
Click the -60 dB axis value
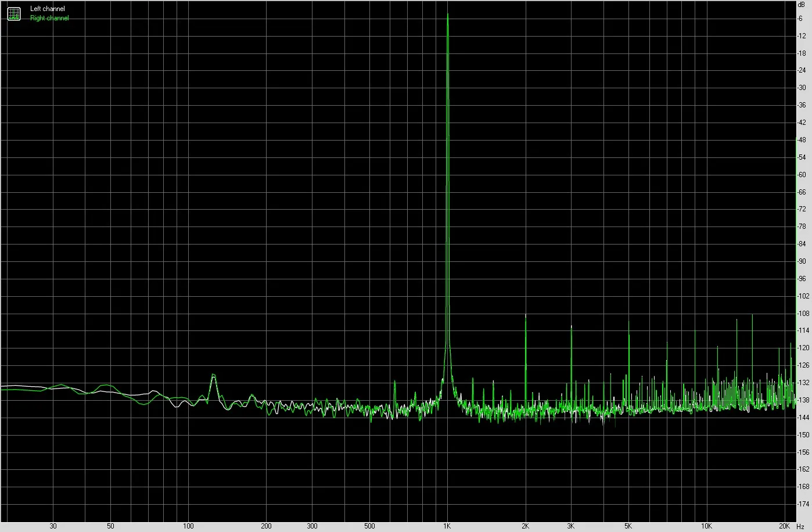click(802, 175)
